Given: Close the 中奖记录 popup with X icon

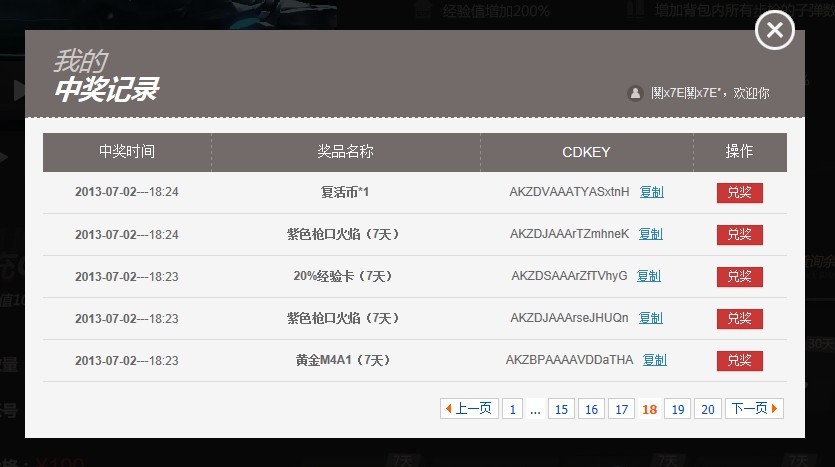Looking at the screenshot, I should click(774, 30).
